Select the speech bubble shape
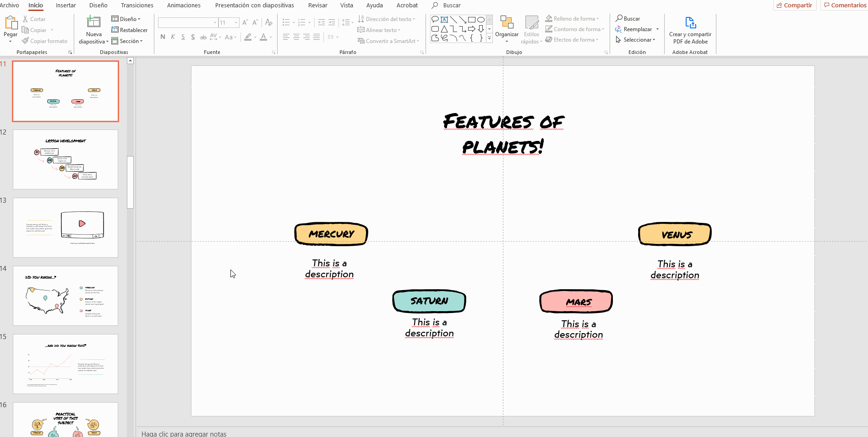 [435, 20]
